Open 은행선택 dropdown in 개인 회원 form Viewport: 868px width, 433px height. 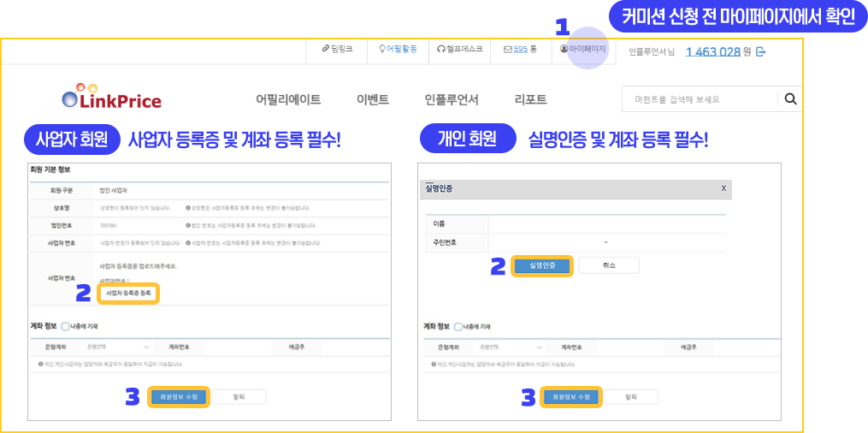(511, 347)
